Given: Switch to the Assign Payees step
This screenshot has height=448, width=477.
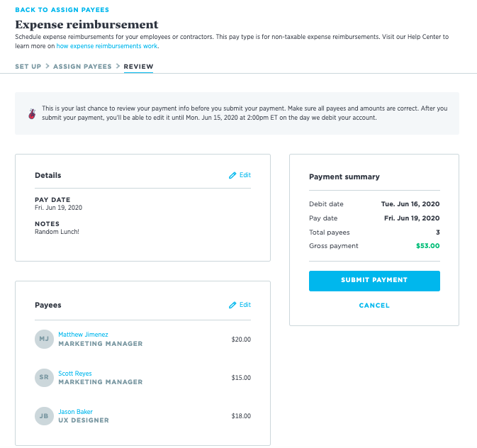Looking at the screenshot, I should 82,67.
